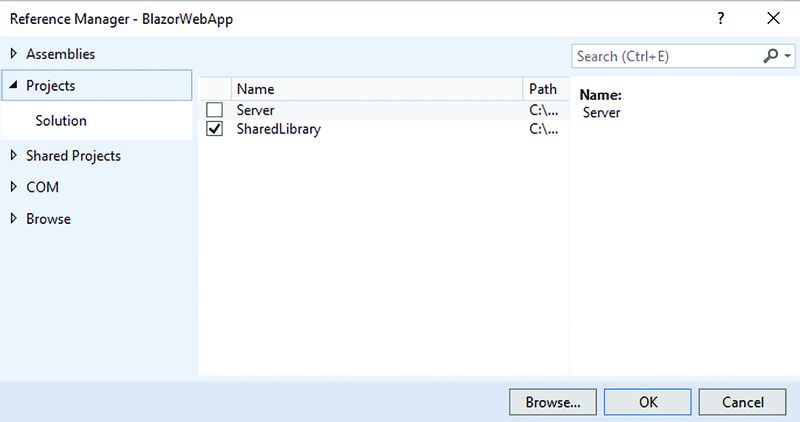Viewport: 800px width, 422px height.
Task: Confirm with the OK button
Action: click(648, 402)
